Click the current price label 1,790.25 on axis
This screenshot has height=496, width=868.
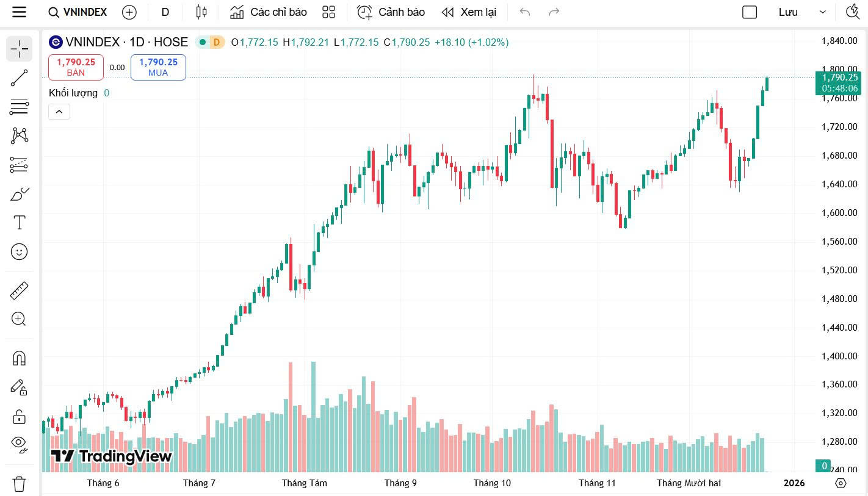[x=839, y=77]
